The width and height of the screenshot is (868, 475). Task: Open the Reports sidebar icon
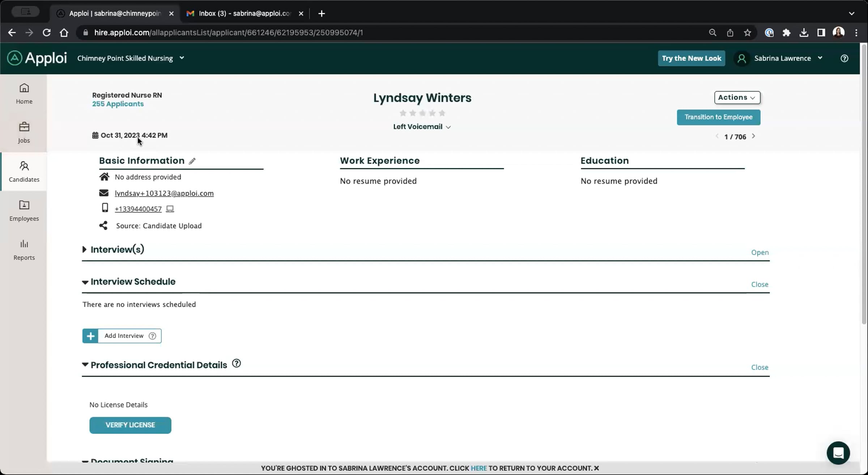pyautogui.click(x=24, y=249)
